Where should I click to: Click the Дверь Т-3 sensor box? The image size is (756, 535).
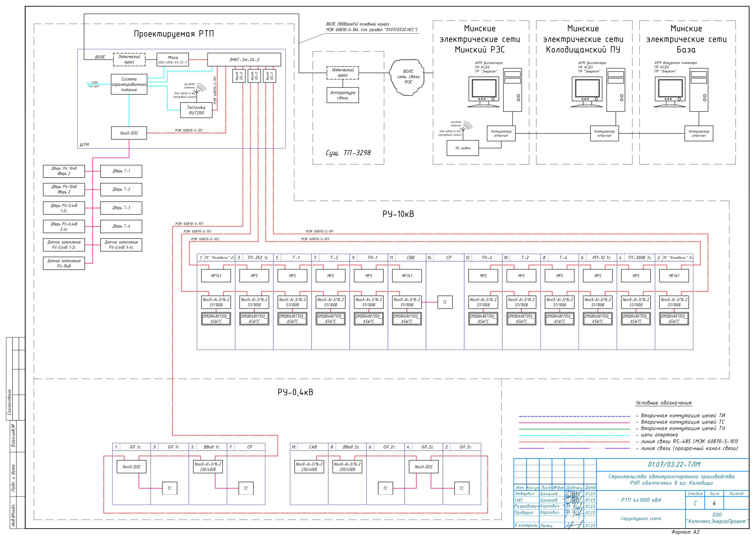[x=121, y=208]
